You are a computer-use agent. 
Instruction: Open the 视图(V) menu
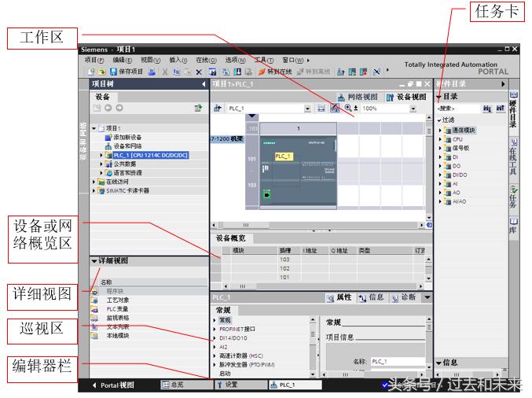coord(150,60)
